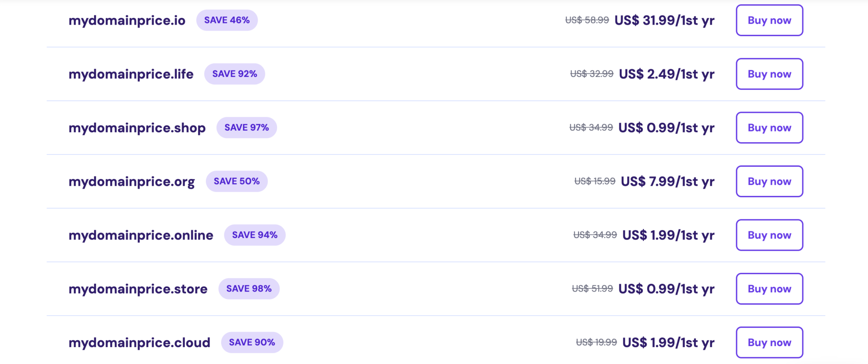
Task: Click Buy now for mydomainprice.org
Action: pos(769,181)
